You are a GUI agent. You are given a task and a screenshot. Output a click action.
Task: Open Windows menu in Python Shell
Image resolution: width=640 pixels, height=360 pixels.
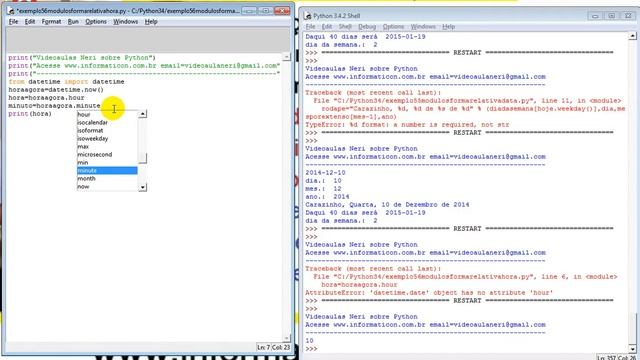pos(423,27)
